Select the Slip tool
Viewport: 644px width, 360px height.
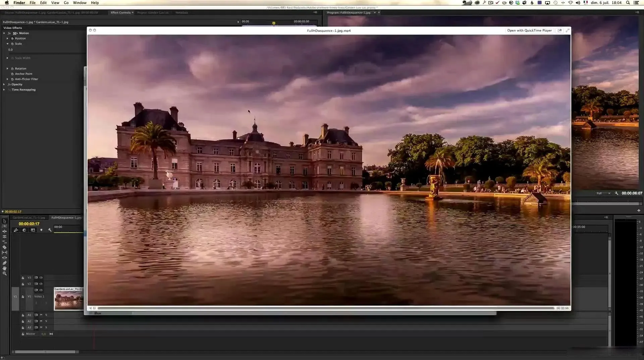[4, 252]
